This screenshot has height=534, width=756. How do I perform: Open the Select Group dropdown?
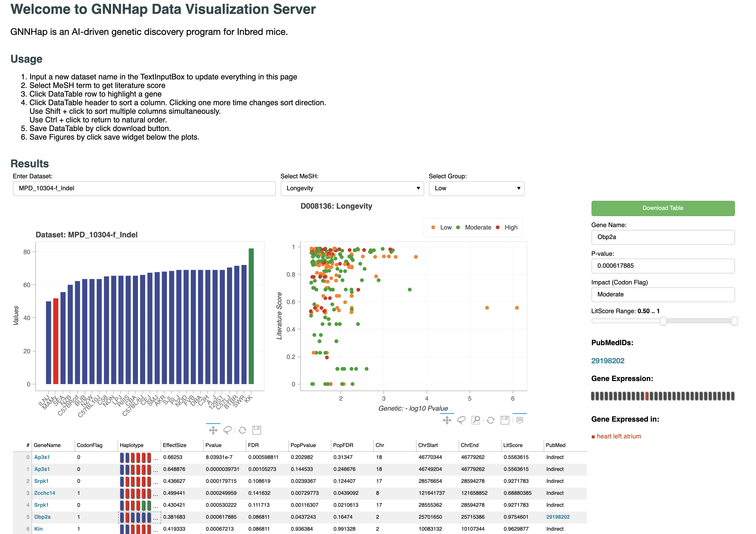click(476, 188)
